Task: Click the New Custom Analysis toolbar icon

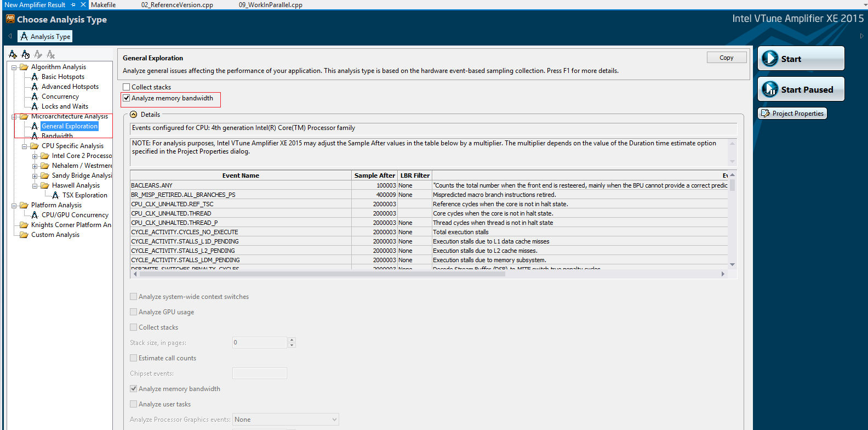Action: [x=13, y=54]
